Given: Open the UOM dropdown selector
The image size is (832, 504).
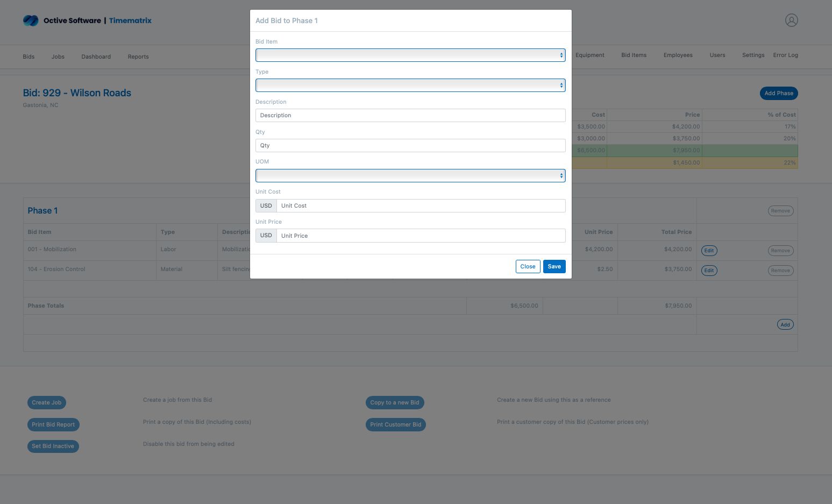Looking at the screenshot, I should 410,176.
